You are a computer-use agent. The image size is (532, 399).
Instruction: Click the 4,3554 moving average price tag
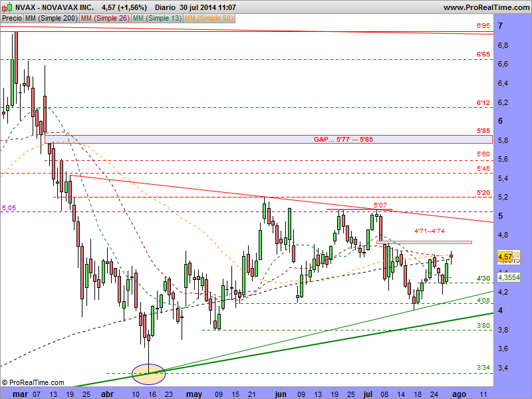coord(509,277)
